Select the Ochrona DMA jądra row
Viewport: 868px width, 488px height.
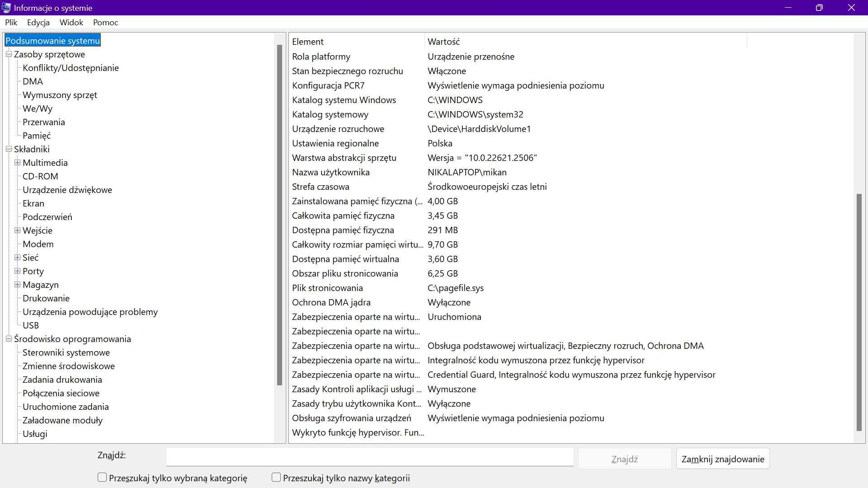[x=518, y=302]
